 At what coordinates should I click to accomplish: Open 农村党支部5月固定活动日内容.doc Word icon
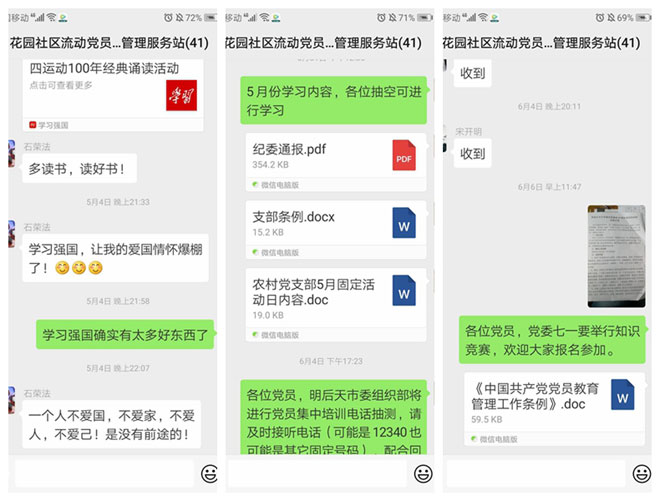tap(404, 290)
